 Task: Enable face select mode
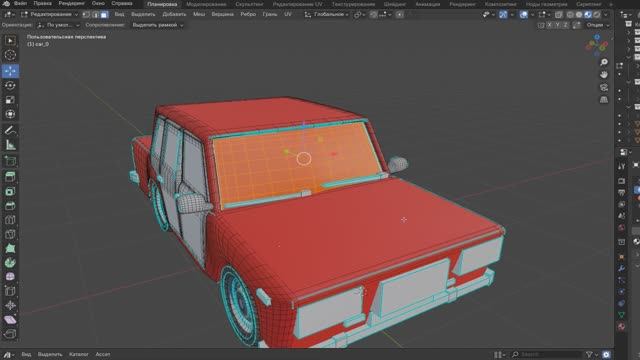pos(104,14)
